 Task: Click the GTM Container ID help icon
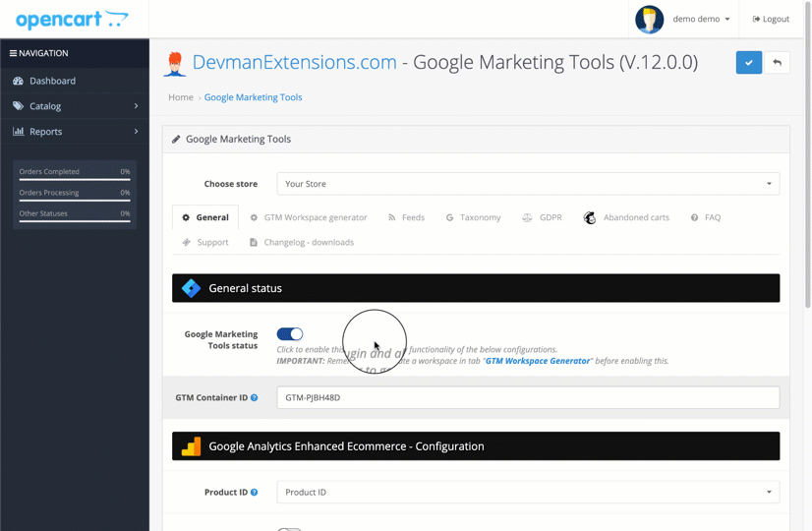[x=255, y=398]
